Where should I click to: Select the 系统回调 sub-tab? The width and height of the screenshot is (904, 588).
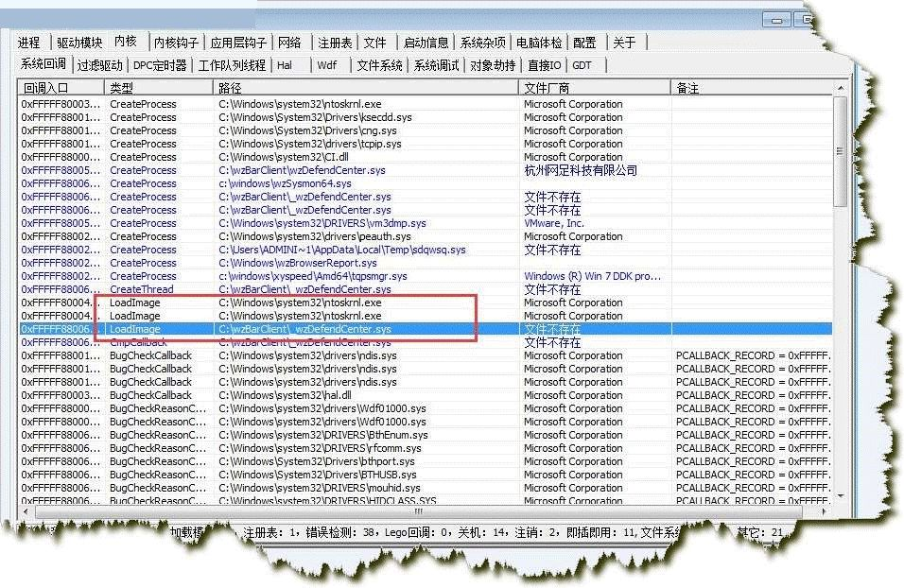coord(43,63)
